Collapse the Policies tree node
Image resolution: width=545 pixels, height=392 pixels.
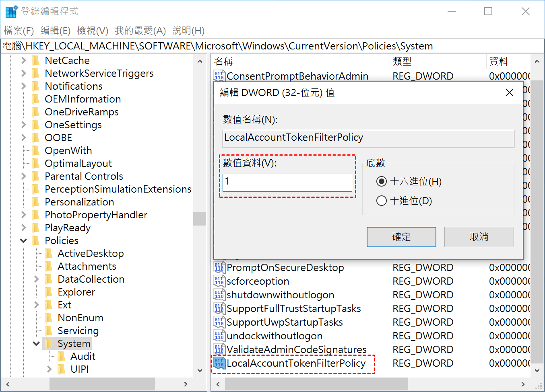tap(23, 240)
